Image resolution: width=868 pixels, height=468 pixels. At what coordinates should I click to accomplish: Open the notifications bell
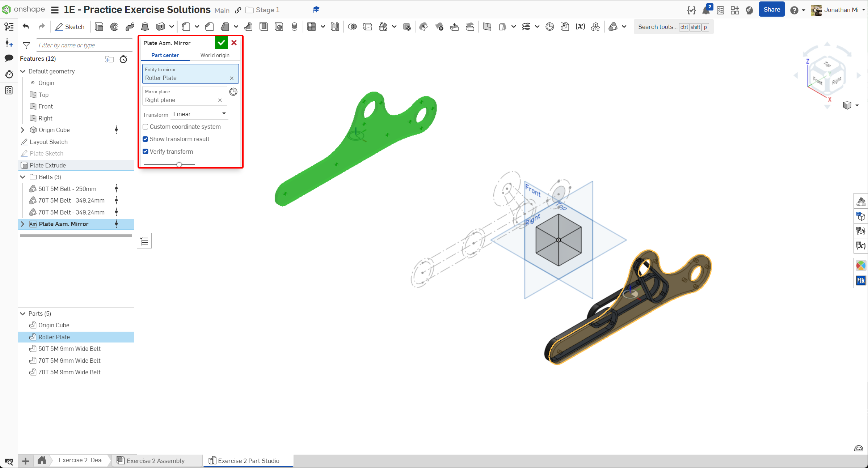point(705,10)
